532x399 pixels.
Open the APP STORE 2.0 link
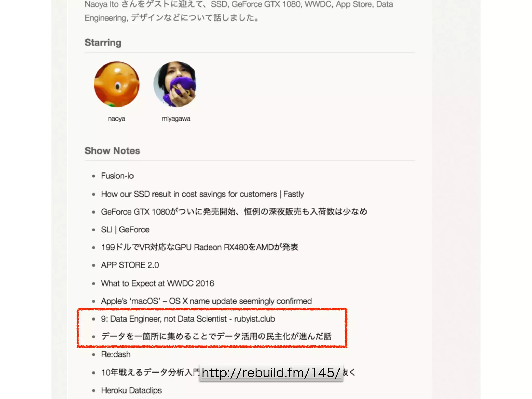tap(130, 265)
